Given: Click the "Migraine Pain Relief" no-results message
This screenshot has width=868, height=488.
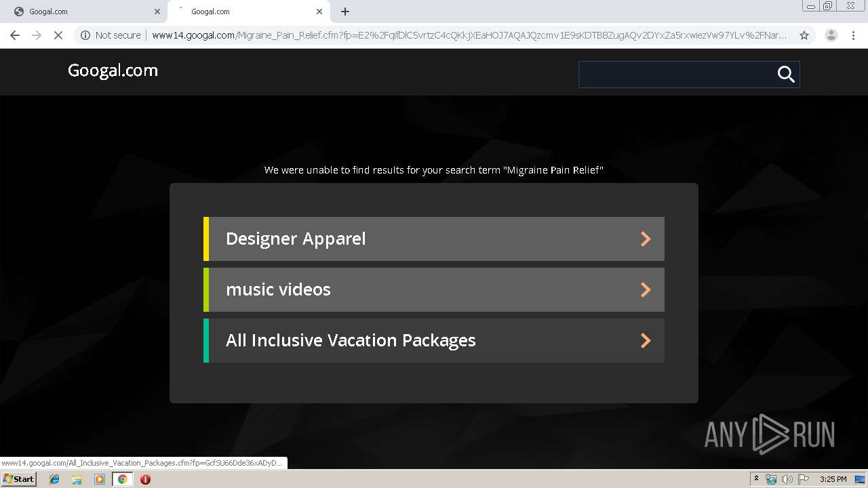Looking at the screenshot, I should tap(434, 170).
